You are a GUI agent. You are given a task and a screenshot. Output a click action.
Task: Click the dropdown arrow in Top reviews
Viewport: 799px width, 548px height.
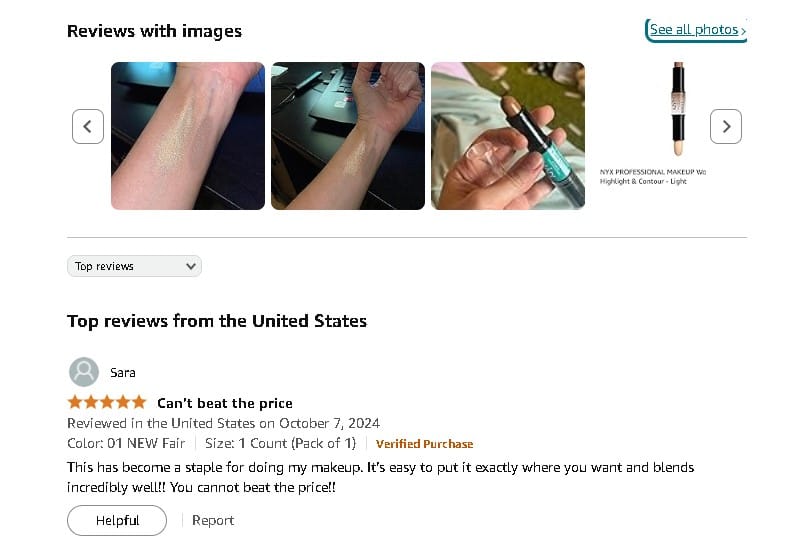point(191,266)
